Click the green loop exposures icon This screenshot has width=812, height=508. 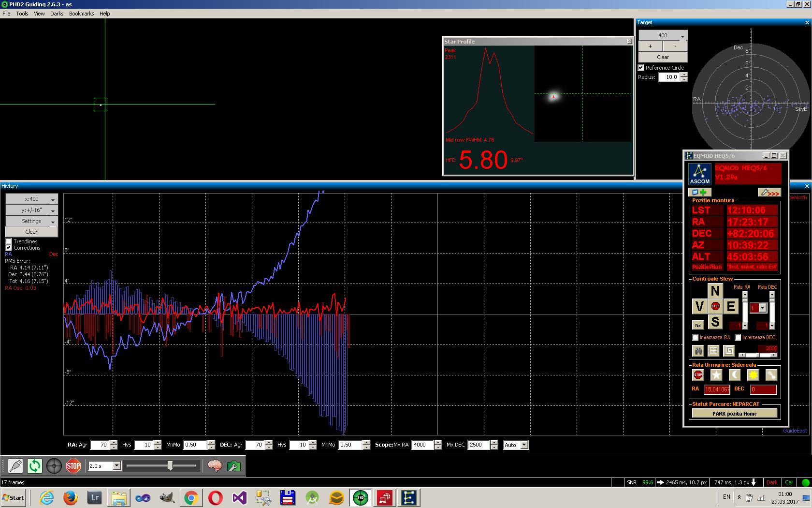[x=35, y=466]
